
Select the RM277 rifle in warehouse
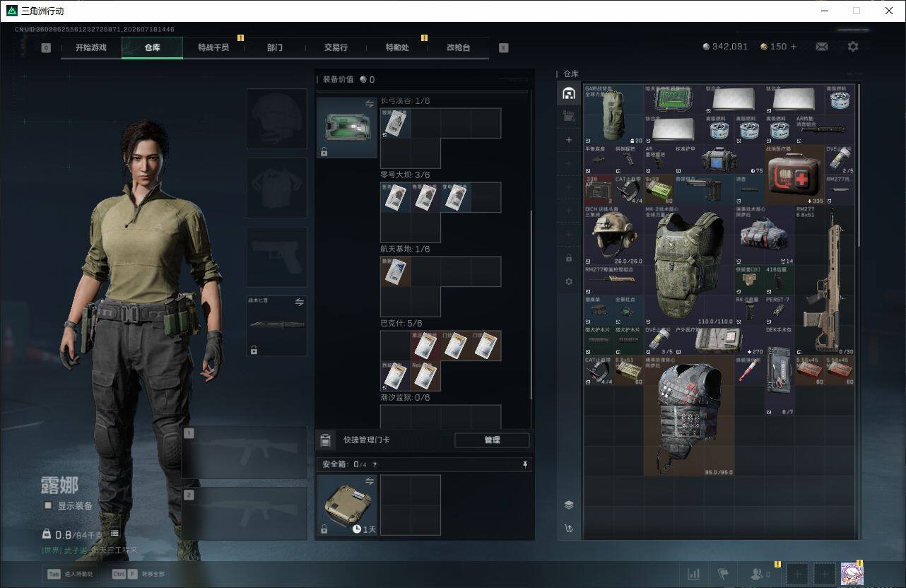click(x=824, y=280)
